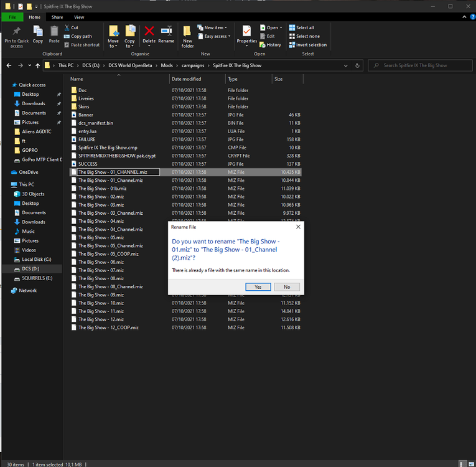Switch to the Home ribbon tab

(35, 17)
